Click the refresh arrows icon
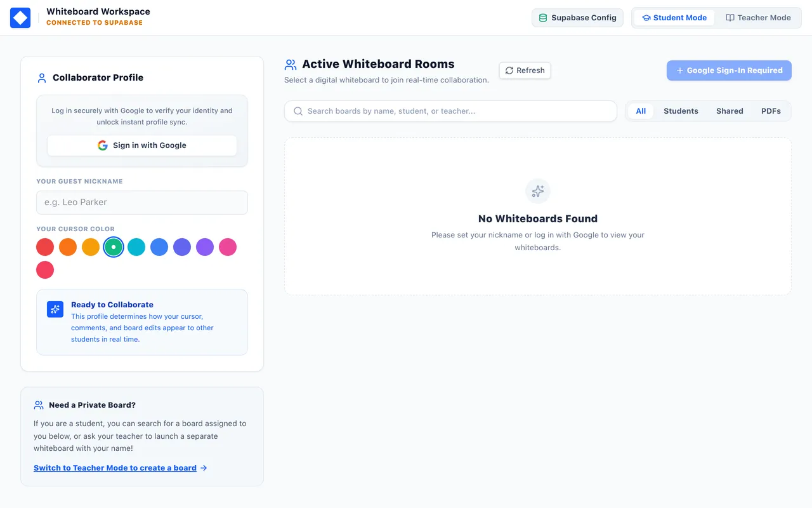Image resolution: width=812 pixels, height=508 pixels. 509,70
